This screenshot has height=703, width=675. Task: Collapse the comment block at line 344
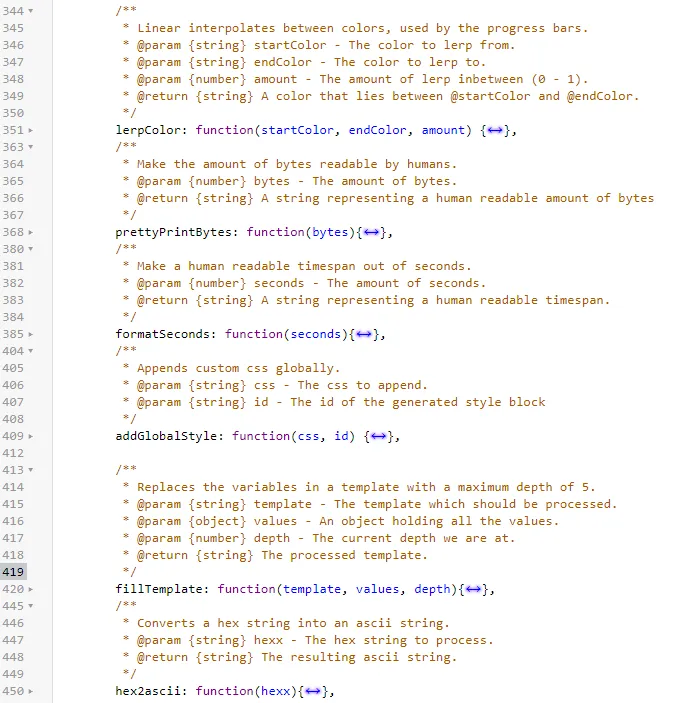point(30,11)
